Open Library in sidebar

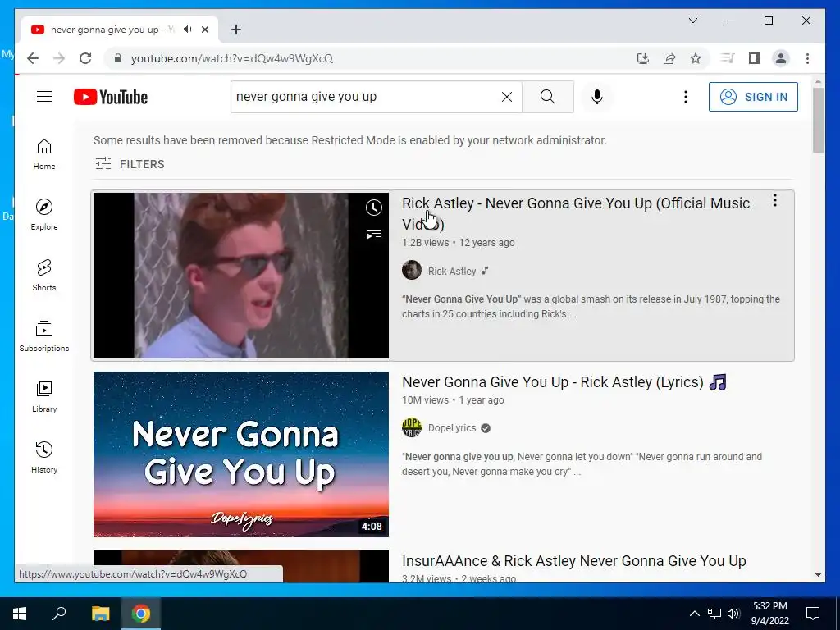coord(44,396)
